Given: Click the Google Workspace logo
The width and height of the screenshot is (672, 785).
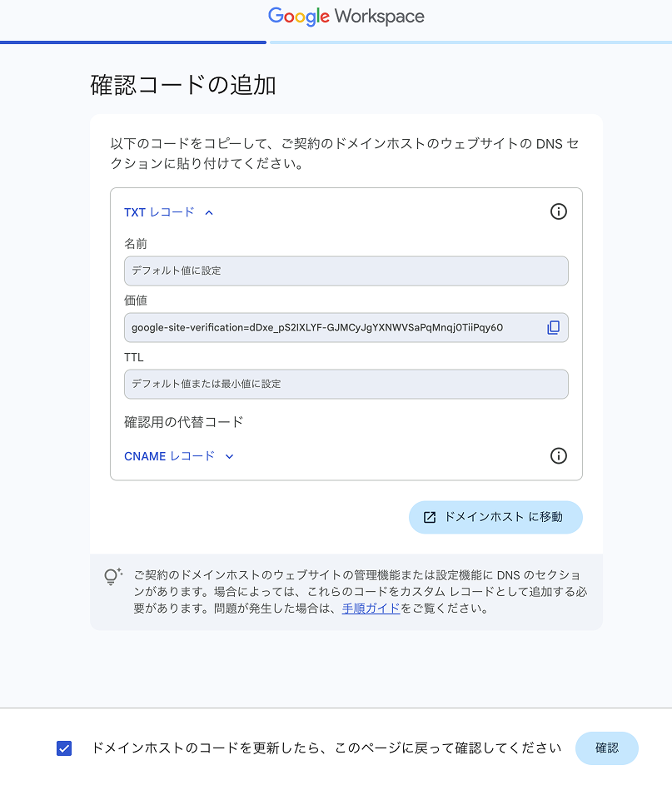Looking at the screenshot, I should pos(346,16).
